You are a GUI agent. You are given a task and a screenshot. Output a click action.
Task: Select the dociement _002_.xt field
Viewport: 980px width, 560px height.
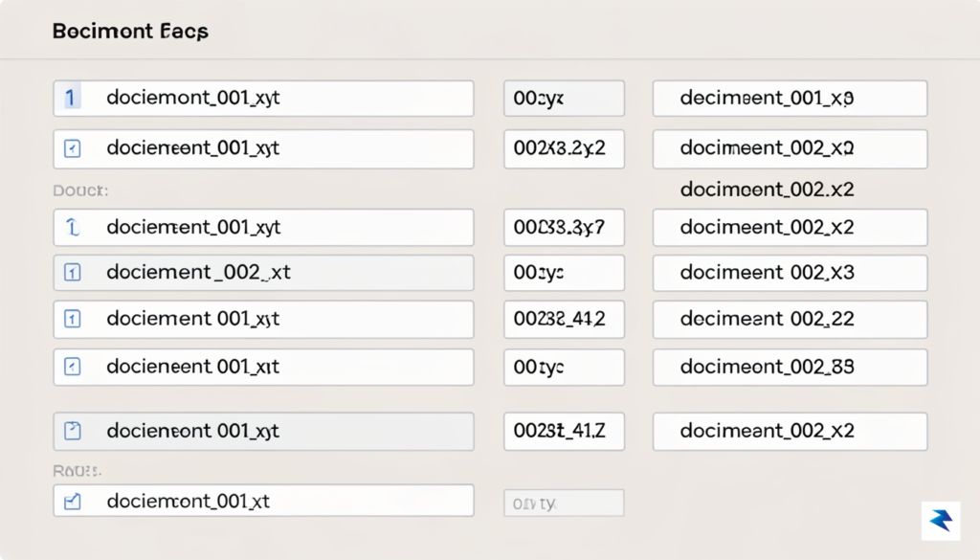[263, 273]
